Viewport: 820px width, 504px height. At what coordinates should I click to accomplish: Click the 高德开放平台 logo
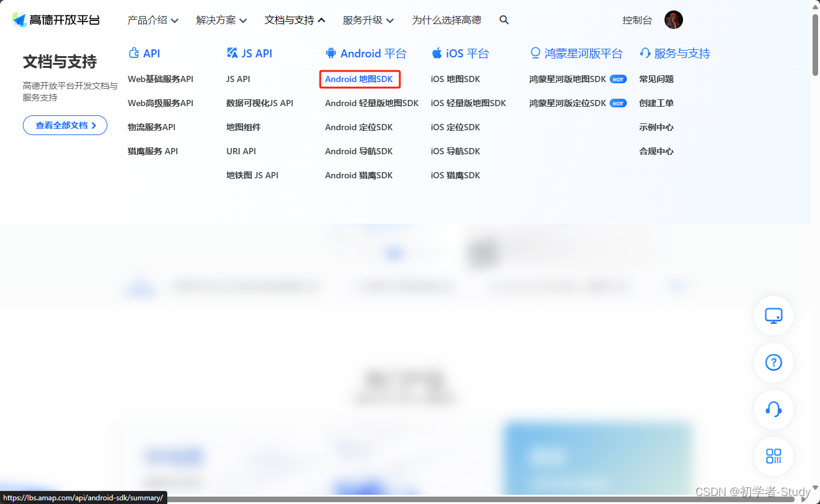point(56,20)
